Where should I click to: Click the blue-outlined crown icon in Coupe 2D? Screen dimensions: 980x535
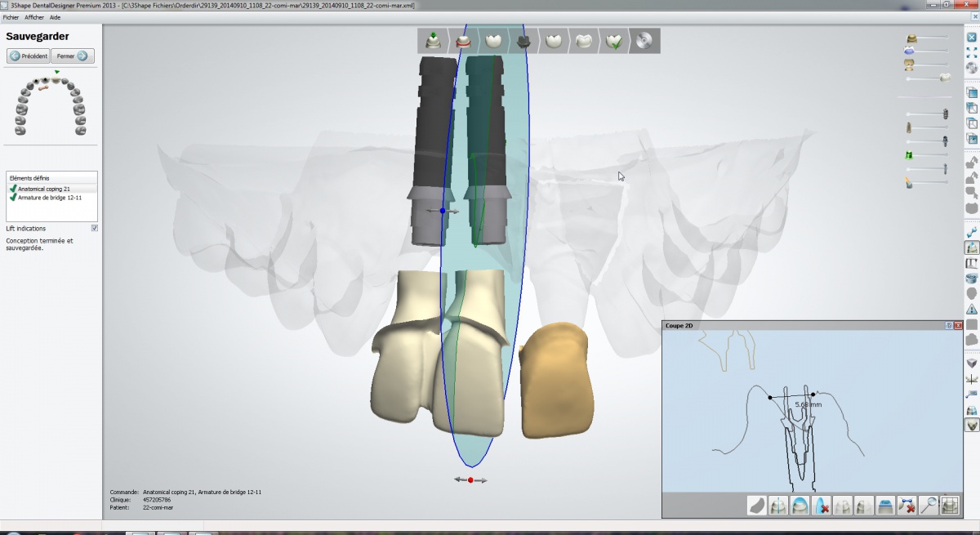(800, 506)
